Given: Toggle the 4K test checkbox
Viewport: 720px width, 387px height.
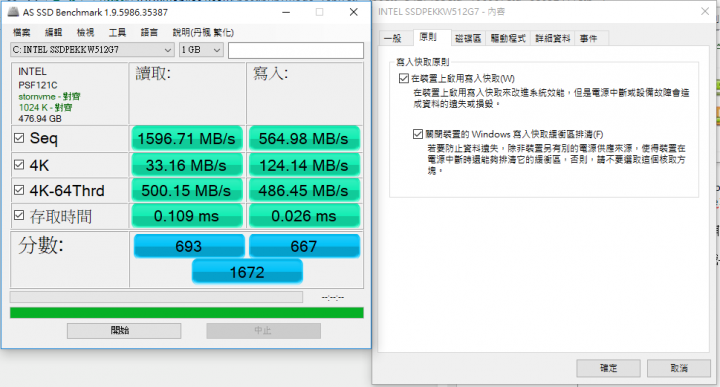Looking at the screenshot, I should pyautogui.click(x=19, y=164).
